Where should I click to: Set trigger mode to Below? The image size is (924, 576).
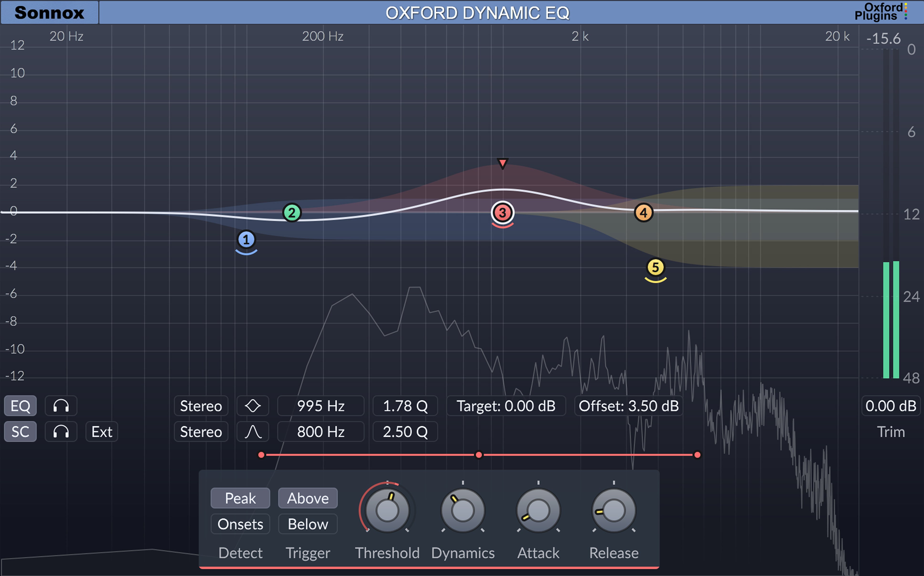click(308, 524)
